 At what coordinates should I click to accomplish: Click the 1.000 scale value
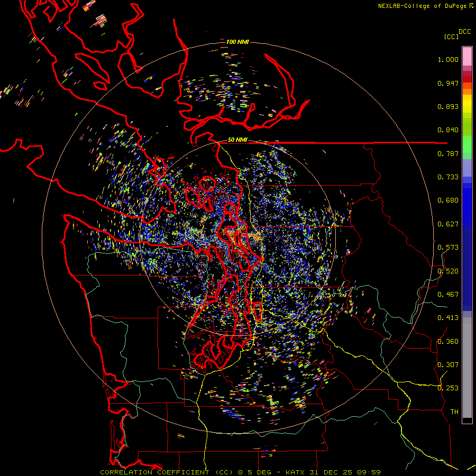pos(448,59)
